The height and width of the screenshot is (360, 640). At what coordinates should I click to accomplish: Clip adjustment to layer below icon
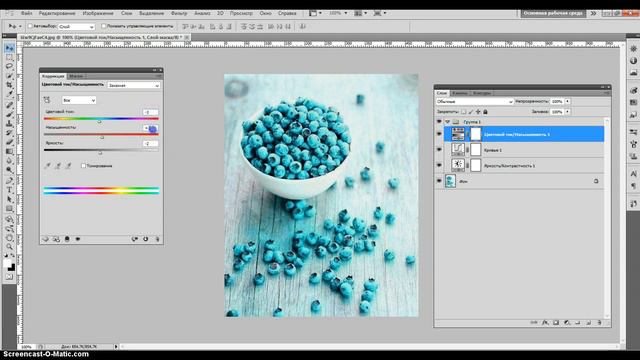tap(67, 239)
